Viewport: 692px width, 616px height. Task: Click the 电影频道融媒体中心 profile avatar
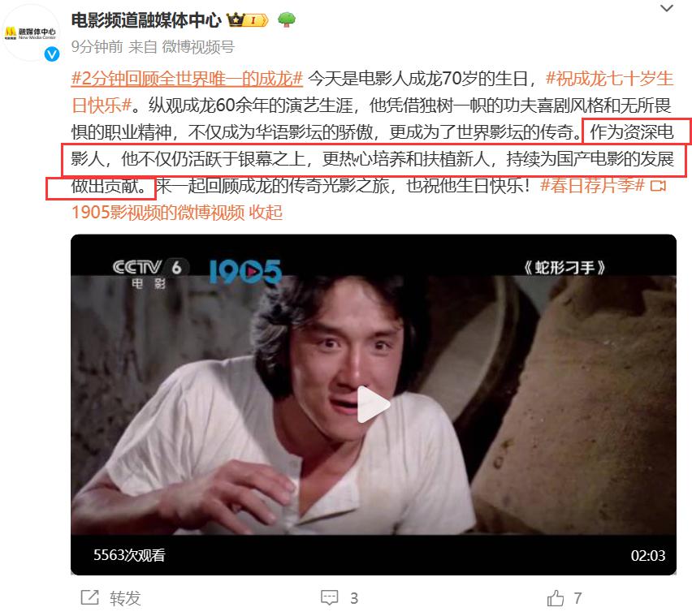point(31,32)
